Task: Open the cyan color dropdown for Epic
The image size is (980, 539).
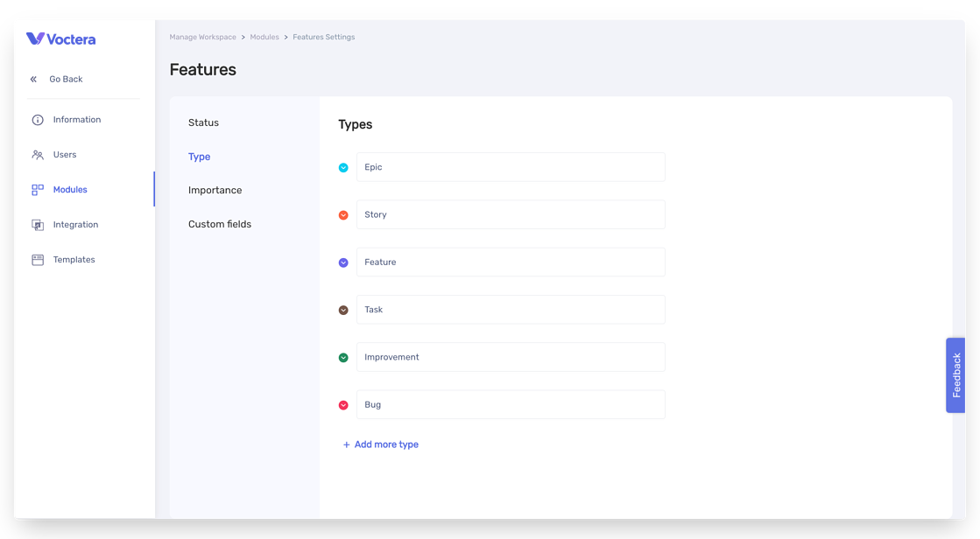Action: point(343,167)
